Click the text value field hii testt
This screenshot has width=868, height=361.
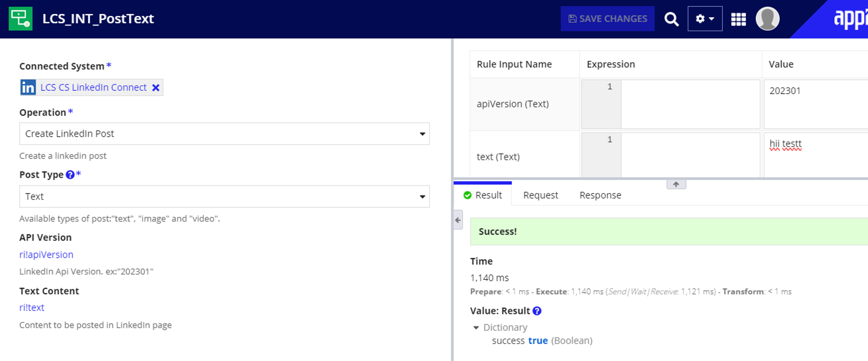[x=816, y=155]
